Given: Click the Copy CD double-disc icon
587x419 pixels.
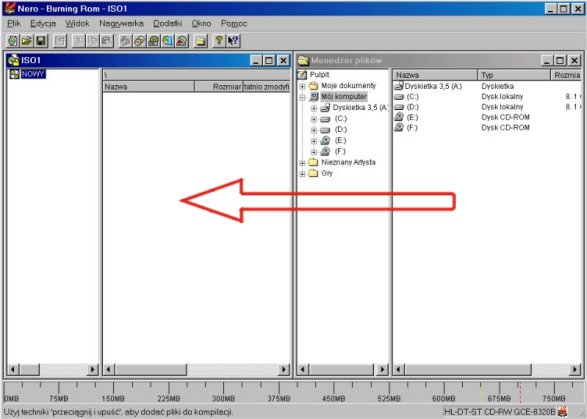Looking at the screenshot, I should 139,41.
